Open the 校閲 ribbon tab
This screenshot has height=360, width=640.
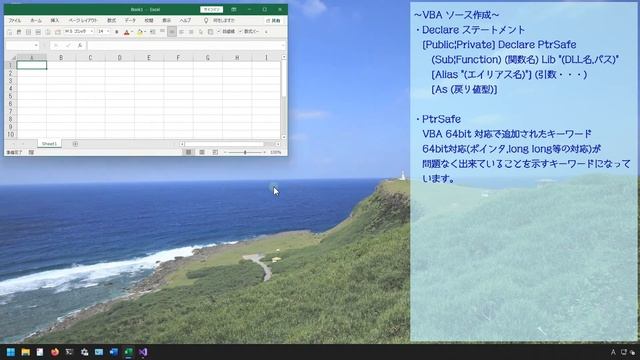click(149, 20)
